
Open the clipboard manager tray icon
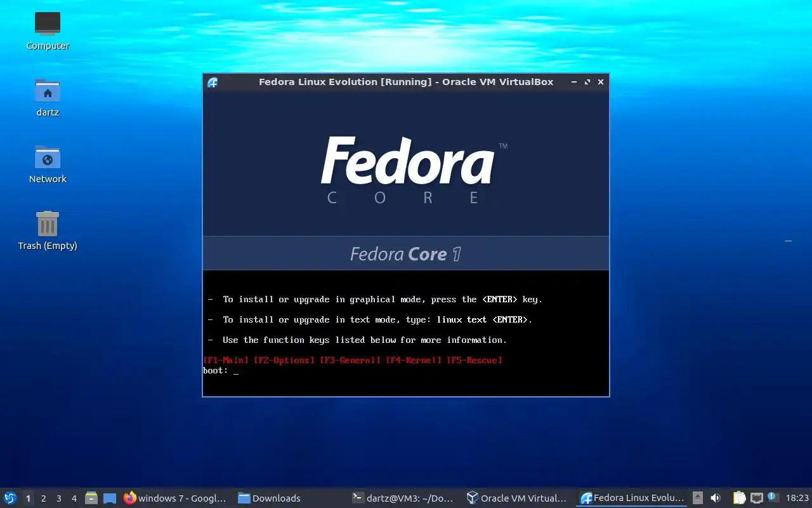coord(739,498)
